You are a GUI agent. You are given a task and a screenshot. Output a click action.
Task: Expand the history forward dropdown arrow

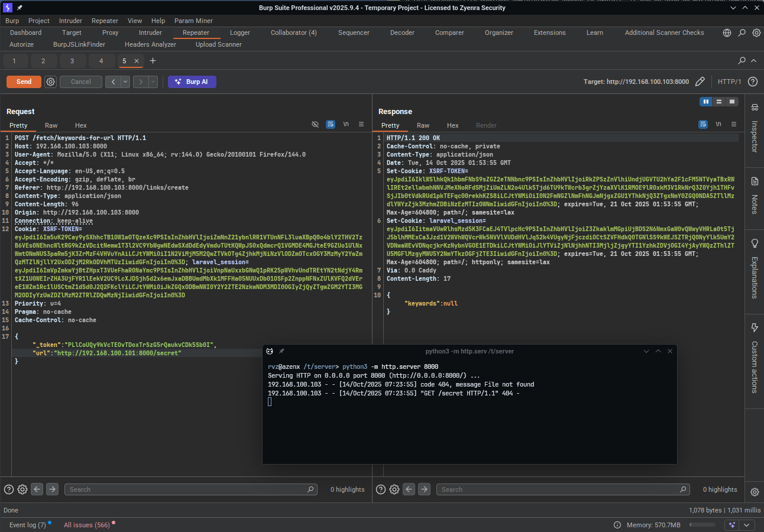153,82
